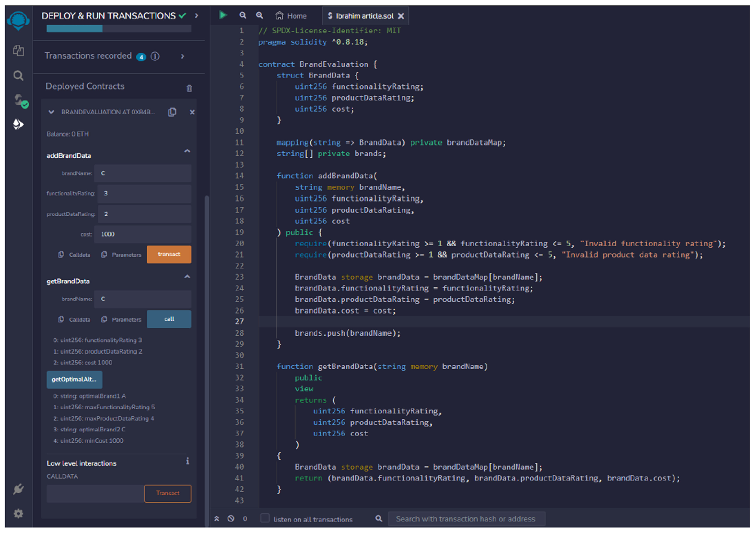Open the Search in files sidebar icon

18,76
